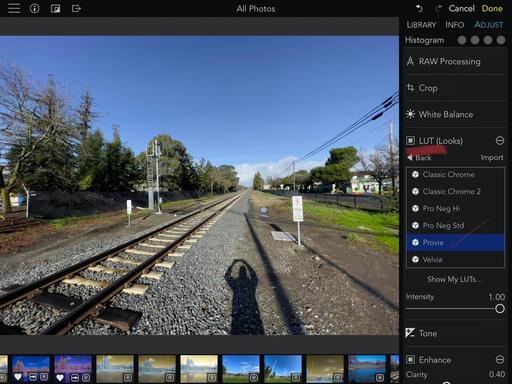Click the Velvia LUT icon
The height and width of the screenshot is (384, 512).
[415, 259]
